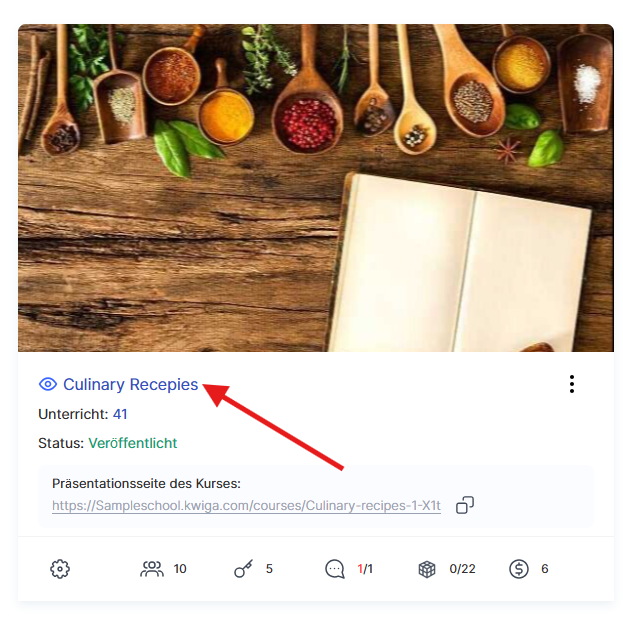This screenshot has height=620, width=623.
Task: Click the participants count 10
Action: pyautogui.click(x=180, y=569)
